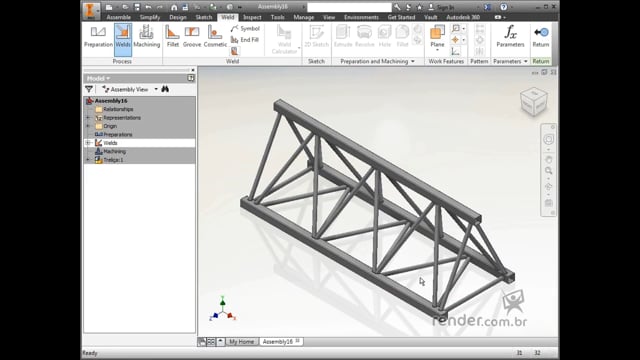Screen dimensions: 640x360
Task: Switch to My Home document tab
Action: pyautogui.click(x=241, y=342)
